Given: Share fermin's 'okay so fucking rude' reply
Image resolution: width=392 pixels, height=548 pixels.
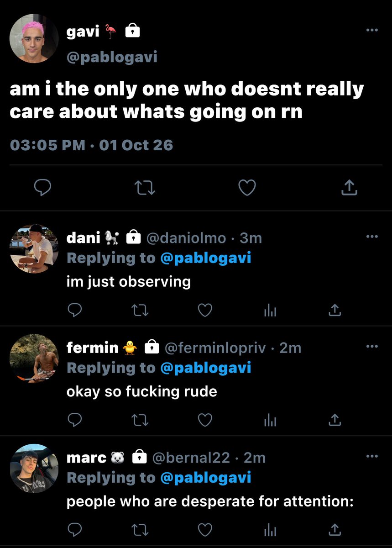Looking at the screenshot, I should point(335,420).
